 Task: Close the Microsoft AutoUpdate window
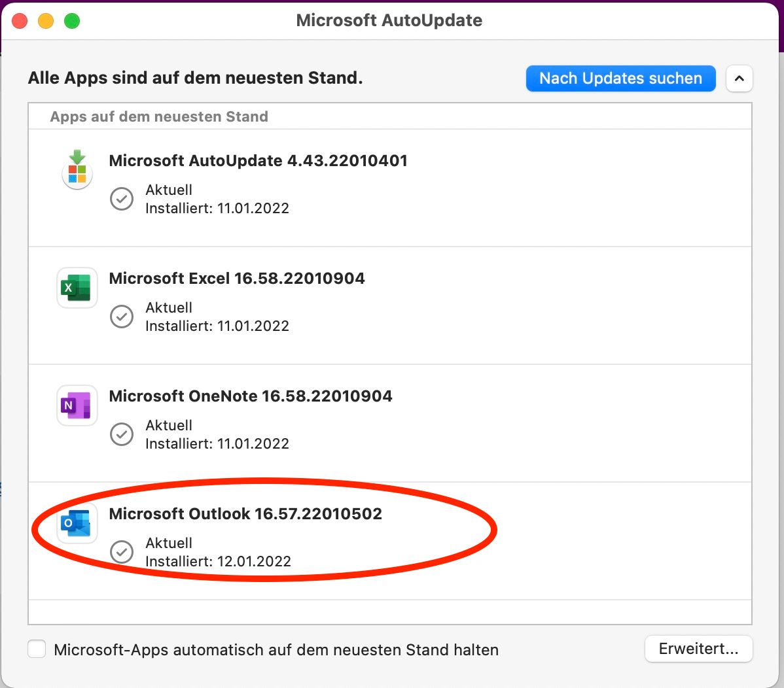click(20, 21)
